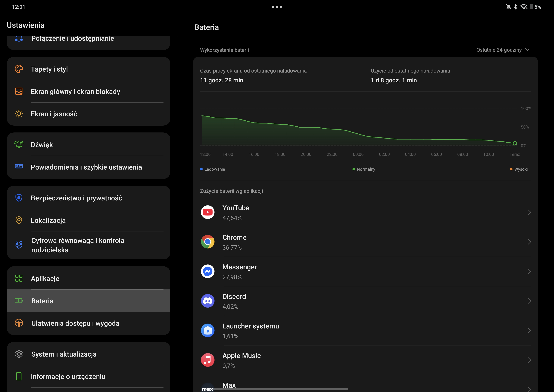Open the Ostatnie 24 godziny period dropdown
The width and height of the screenshot is (554, 392).
coord(503,50)
